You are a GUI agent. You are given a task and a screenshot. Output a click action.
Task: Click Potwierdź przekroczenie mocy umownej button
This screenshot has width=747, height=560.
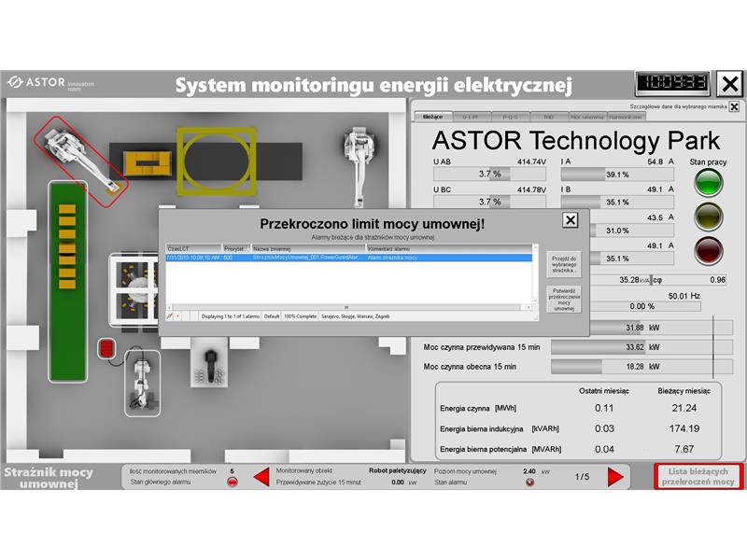click(x=564, y=300)
